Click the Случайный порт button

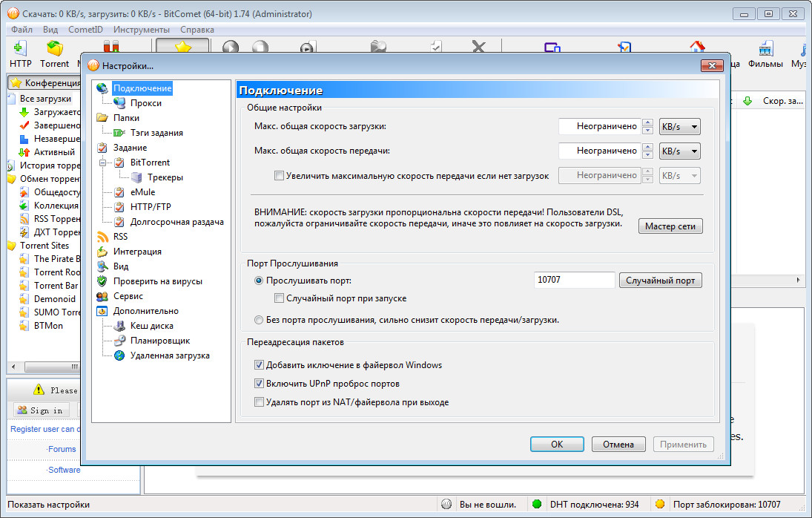pos(660,281)
